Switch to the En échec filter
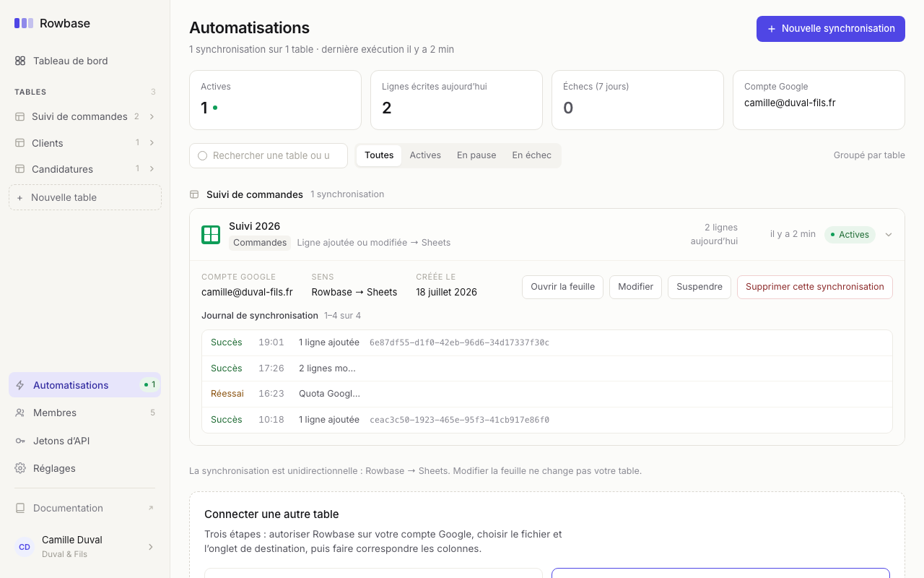The width and height of the screenshot is (924, 578). (532, 155)
